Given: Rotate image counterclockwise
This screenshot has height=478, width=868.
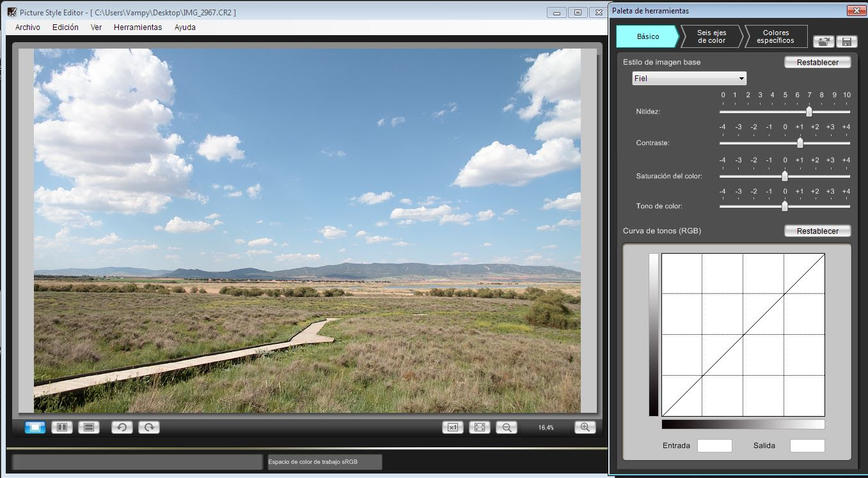Looking at the screenshot, I should click(122, 428).
